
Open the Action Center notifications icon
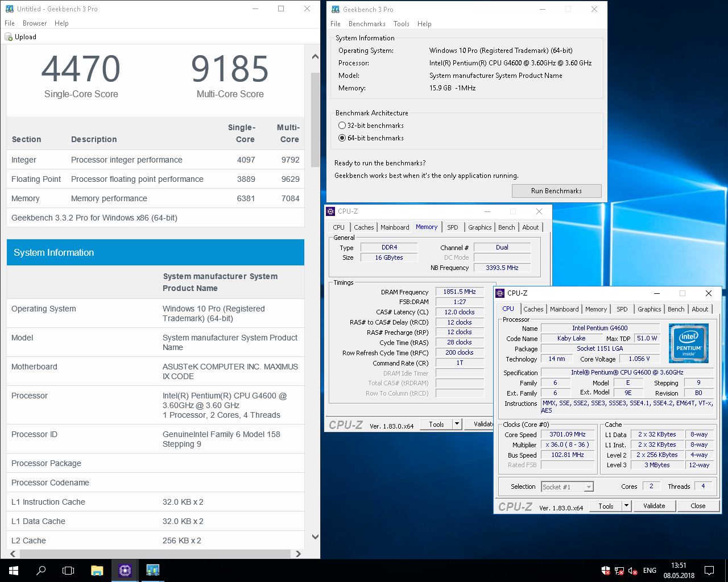[709, 570]
